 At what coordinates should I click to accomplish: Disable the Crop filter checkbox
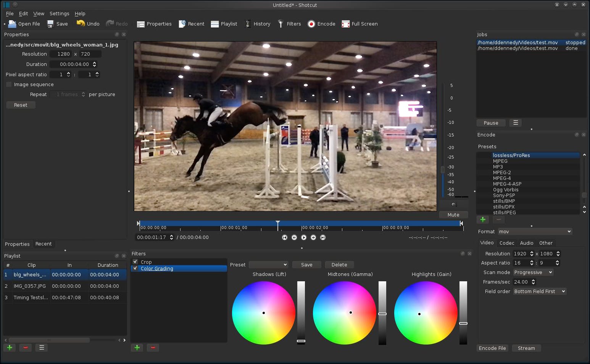pos(135,262)
